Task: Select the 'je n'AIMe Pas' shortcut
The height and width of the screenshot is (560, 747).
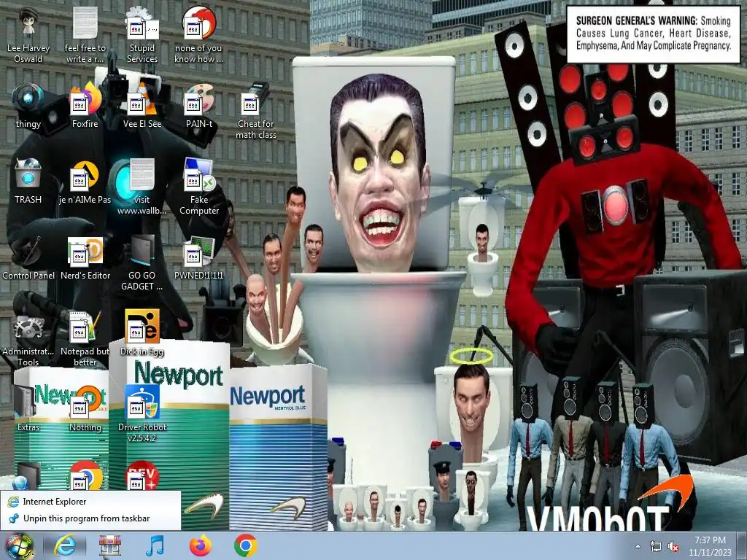Action: [x=85, y=182]
